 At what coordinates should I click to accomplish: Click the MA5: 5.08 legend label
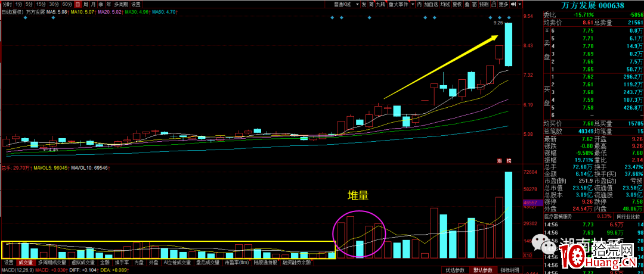[x=56, y=13]
